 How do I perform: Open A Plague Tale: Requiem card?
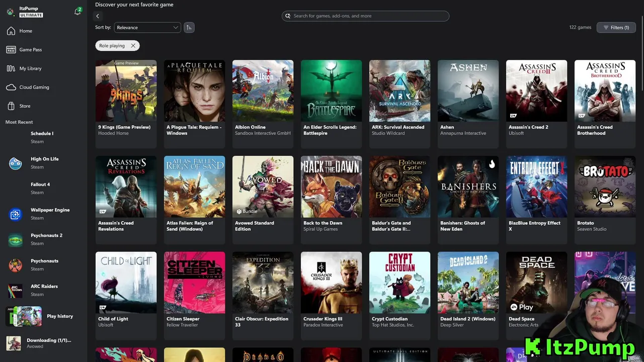click(194, 104)
